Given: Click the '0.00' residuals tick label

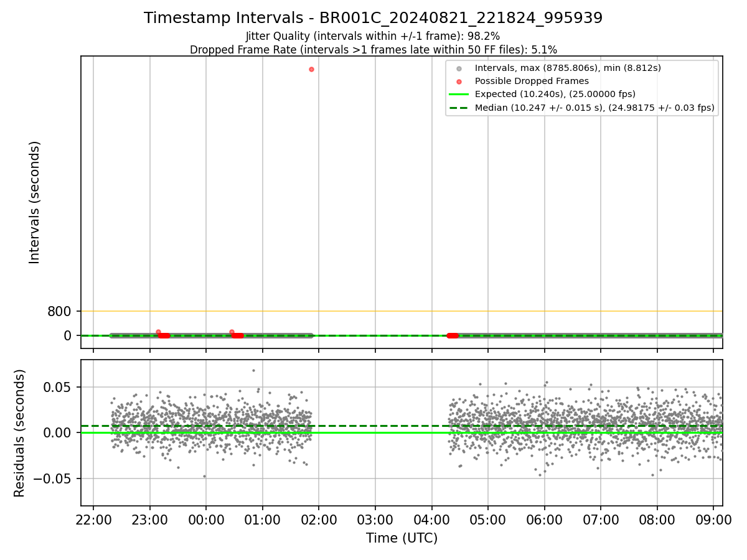Looking at the screenshot, I should (59, 433).
